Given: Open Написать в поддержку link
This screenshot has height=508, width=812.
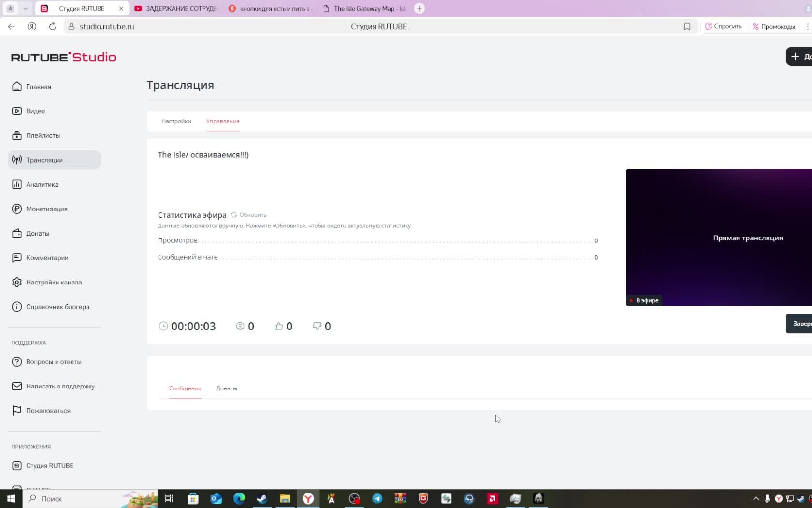Looking at the screenshot, I should (x=53, y=386).
